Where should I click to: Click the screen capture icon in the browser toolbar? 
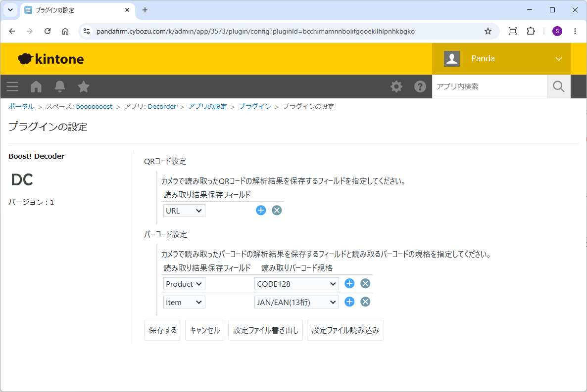(x=513, y=31)
